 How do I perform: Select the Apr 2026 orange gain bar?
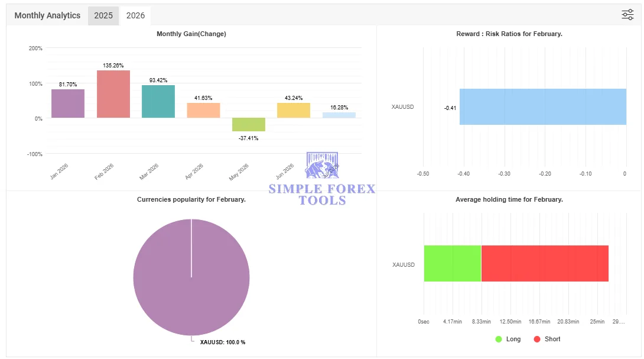[203, 111]
